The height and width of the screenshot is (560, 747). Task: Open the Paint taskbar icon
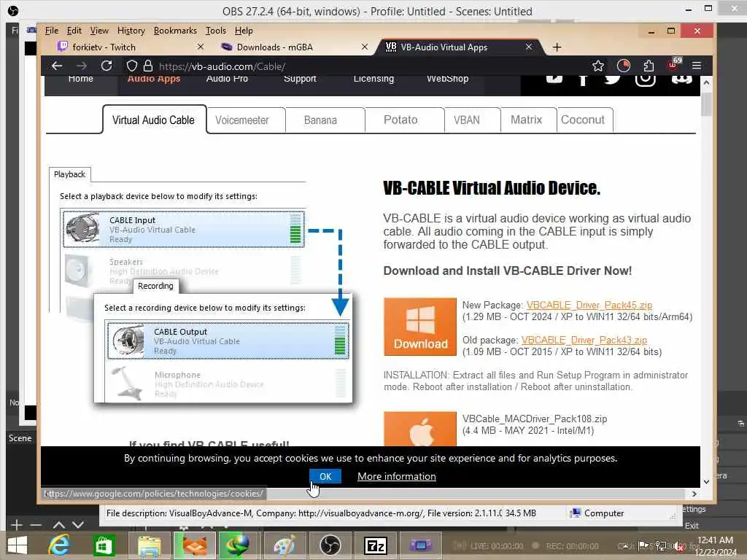[x=285, y=545]
